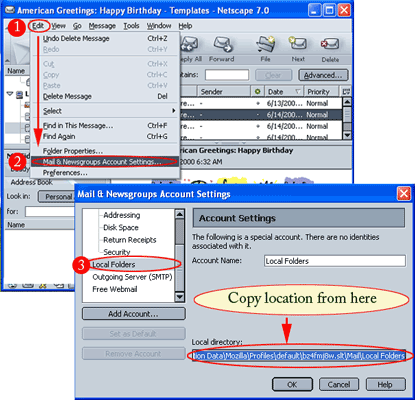Open the Tools menu

pos(131,26)
